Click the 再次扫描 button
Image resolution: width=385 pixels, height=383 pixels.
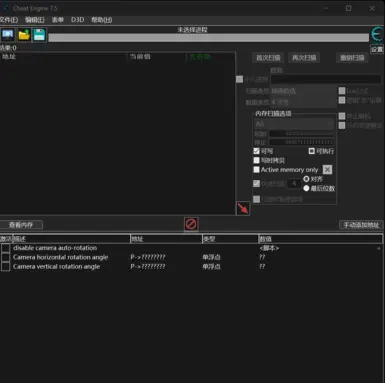pyautogui.click(x=304, y=58)
